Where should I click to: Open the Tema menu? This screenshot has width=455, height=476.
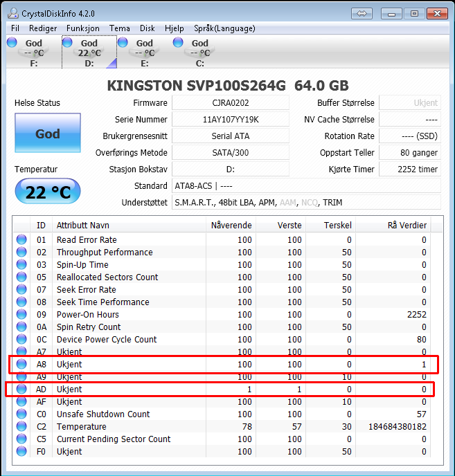(119, 28)
